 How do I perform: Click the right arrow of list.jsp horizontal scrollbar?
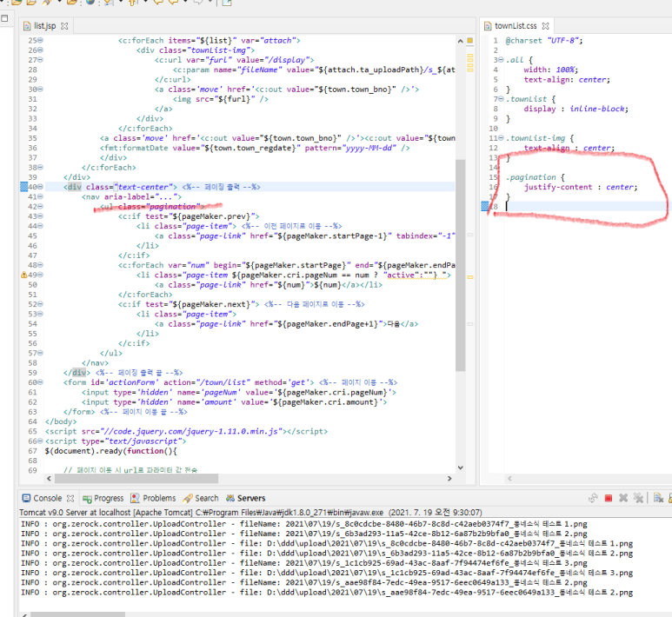(x=449, y=479)
